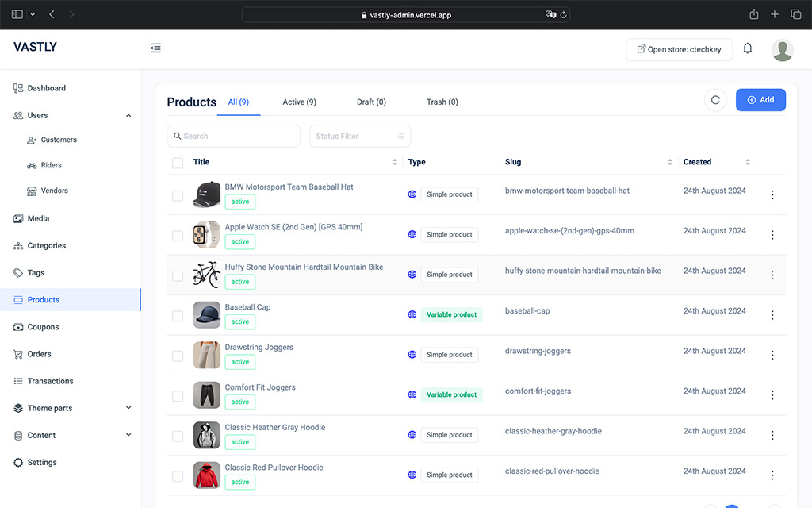
Task: Switch to the Draft (0) tab
Action: point(371,102)
